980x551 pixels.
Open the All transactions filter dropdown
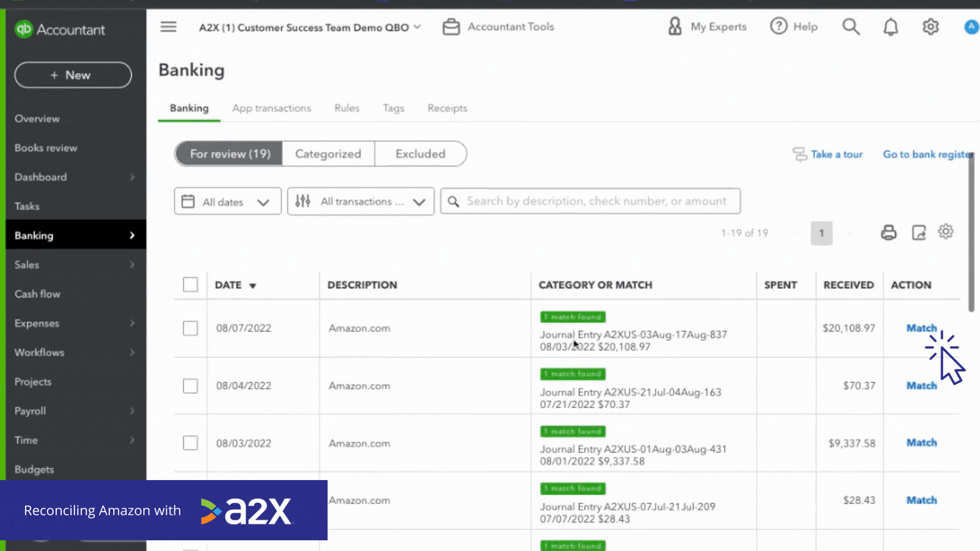[x=360, y=201]
